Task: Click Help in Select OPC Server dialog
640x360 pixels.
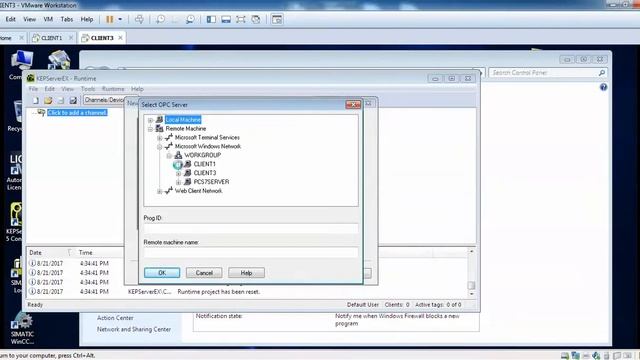Action: pyautogui.click(x=246, y=273)
